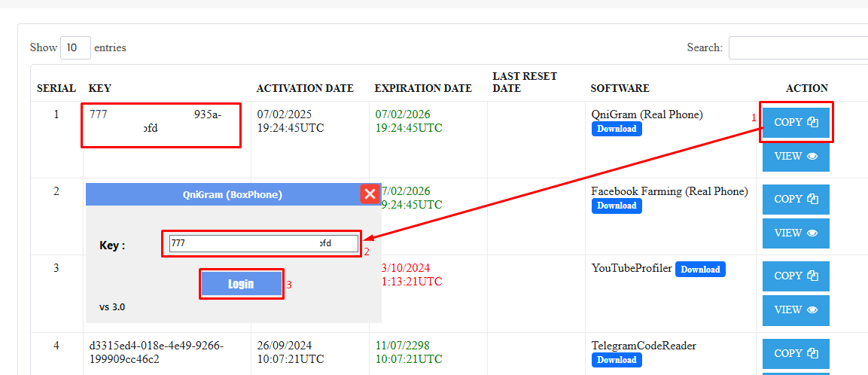Open VIEW for the YouTubeProfiler row
The width and height of the screenshot is (868, 375).
796,310
